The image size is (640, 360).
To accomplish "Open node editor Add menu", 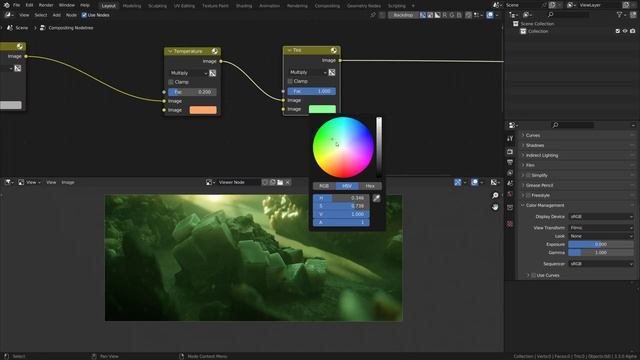I will 57,15.
